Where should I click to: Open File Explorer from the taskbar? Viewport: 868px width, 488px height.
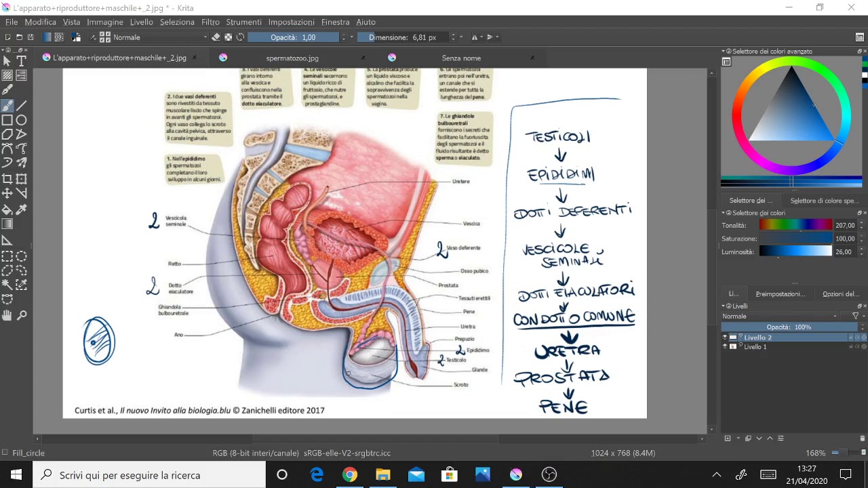coord(382,475)
